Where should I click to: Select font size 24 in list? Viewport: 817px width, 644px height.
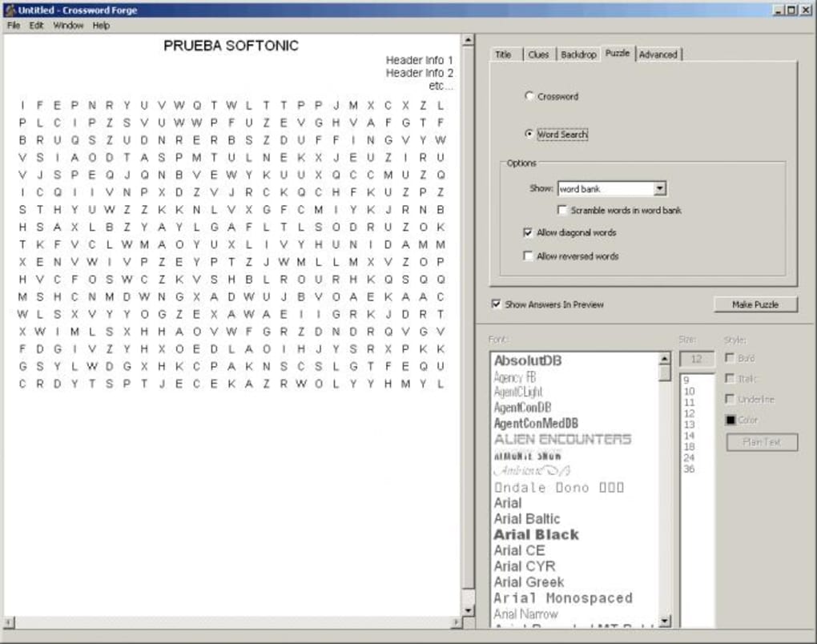pyautogui.click(x=689, y=458)
